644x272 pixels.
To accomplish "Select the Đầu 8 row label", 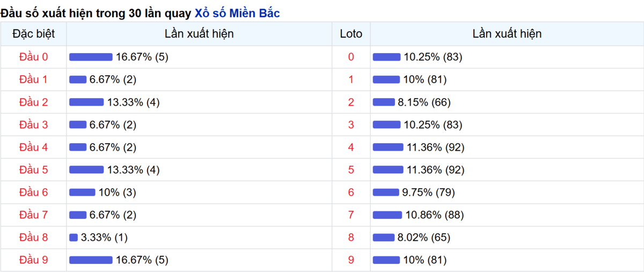I will click(33, 237).
